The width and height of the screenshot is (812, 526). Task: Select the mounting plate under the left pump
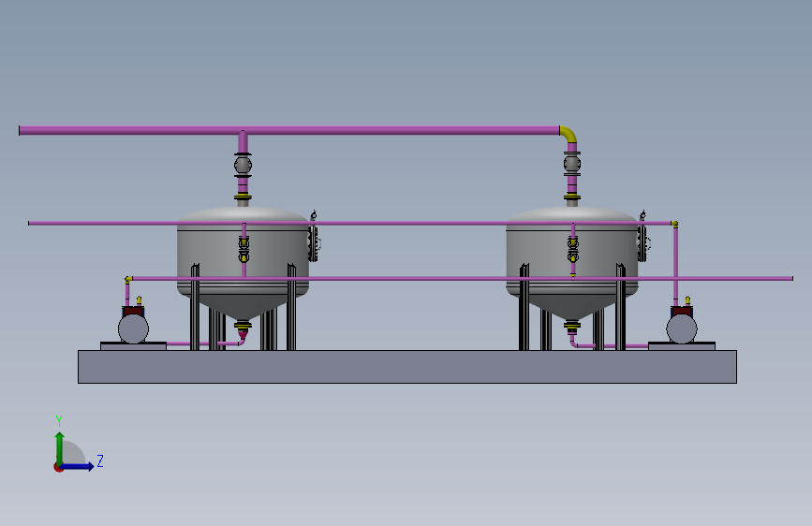(x=134, y=346)
